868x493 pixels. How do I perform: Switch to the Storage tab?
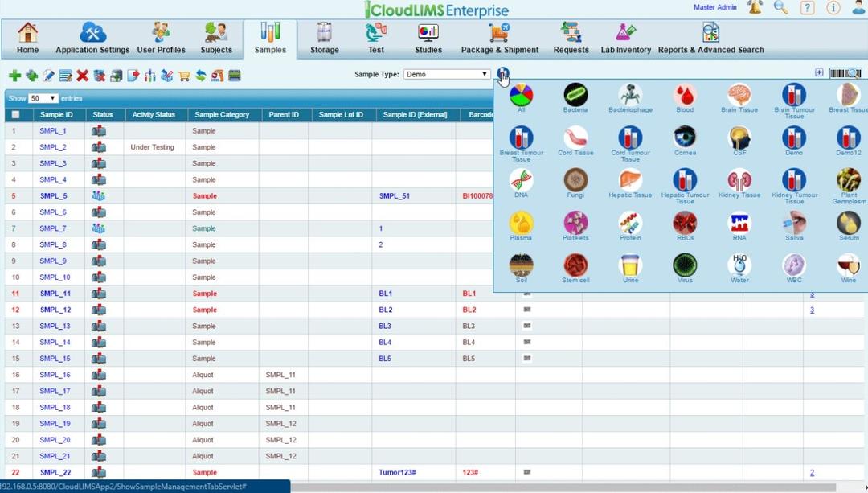324,38
